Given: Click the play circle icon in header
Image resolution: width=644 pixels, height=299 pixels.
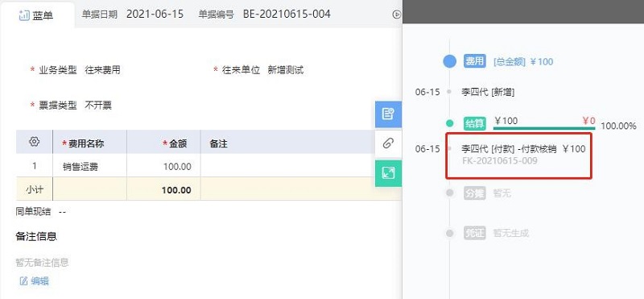Looking at the screenshot, I should 396,15.
